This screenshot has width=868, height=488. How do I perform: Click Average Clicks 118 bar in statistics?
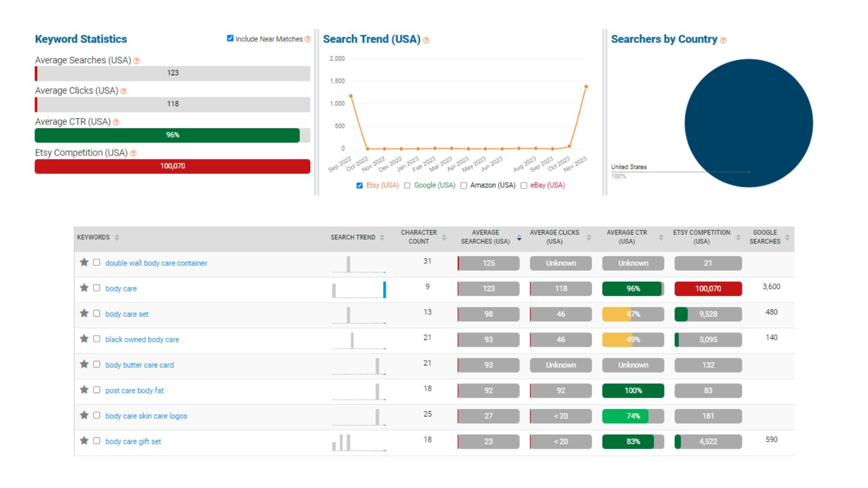tap(172, 104)
